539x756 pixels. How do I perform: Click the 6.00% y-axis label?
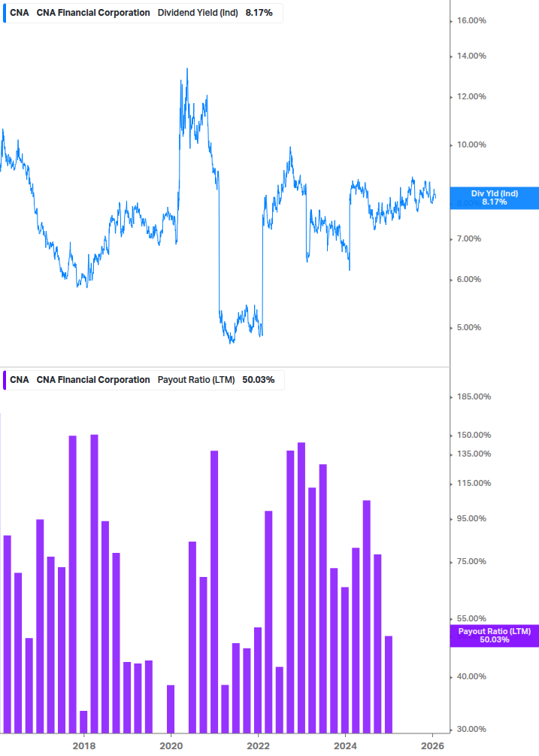point(468,279)
